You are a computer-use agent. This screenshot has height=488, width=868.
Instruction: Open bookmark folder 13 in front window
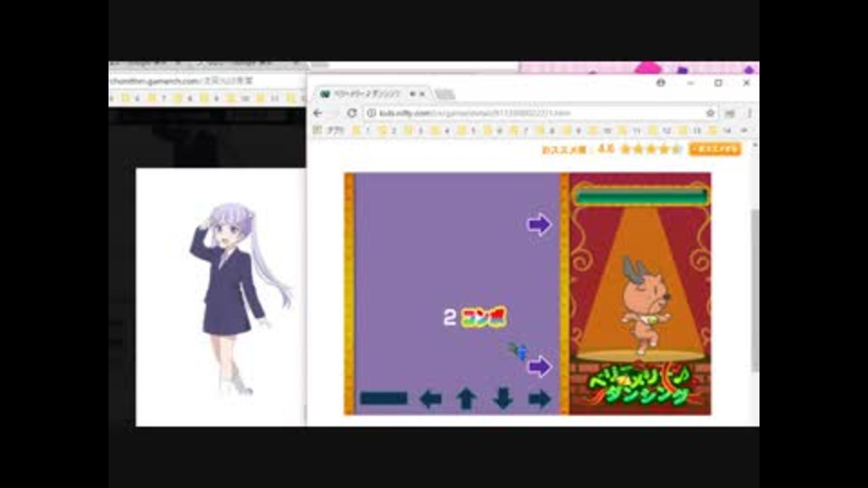click(690, 130)
